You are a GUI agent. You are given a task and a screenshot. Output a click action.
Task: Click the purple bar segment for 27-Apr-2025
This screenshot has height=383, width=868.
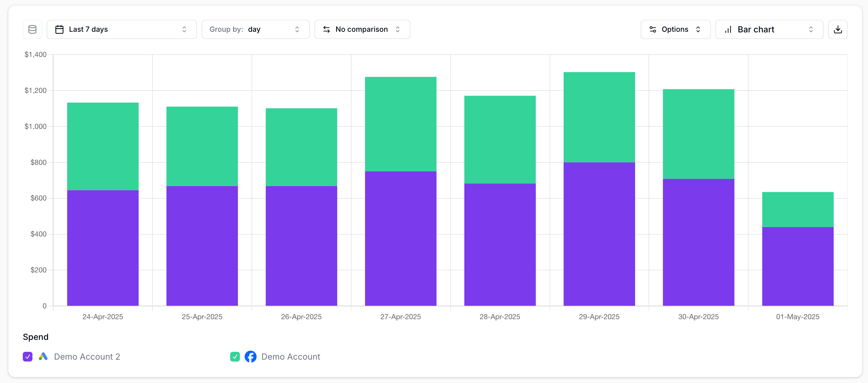[x=400, y=238]
